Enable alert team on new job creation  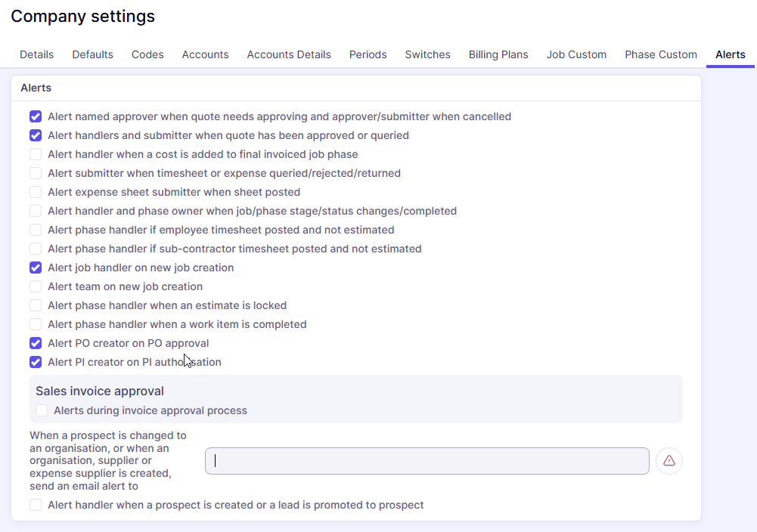coord(36,286)
